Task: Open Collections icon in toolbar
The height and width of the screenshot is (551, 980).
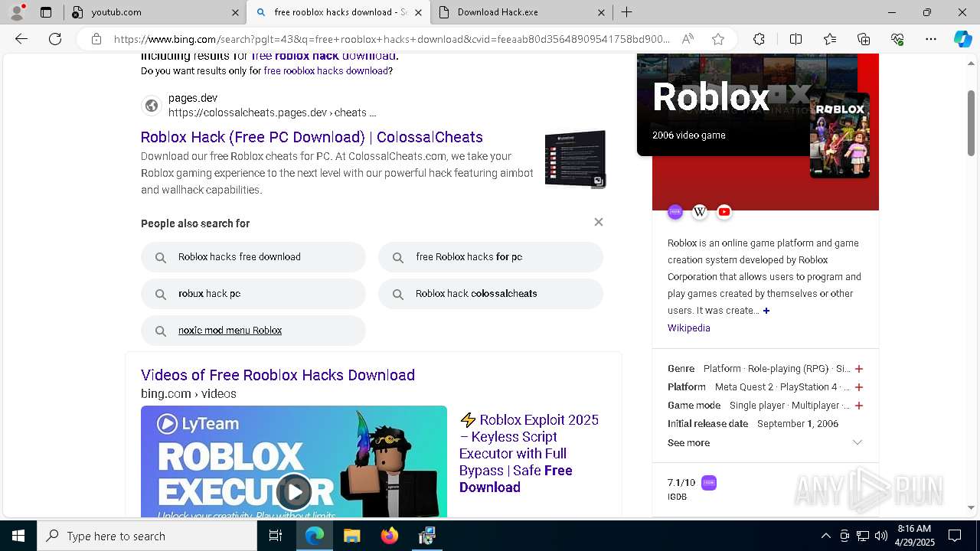Action: (864, 39)
